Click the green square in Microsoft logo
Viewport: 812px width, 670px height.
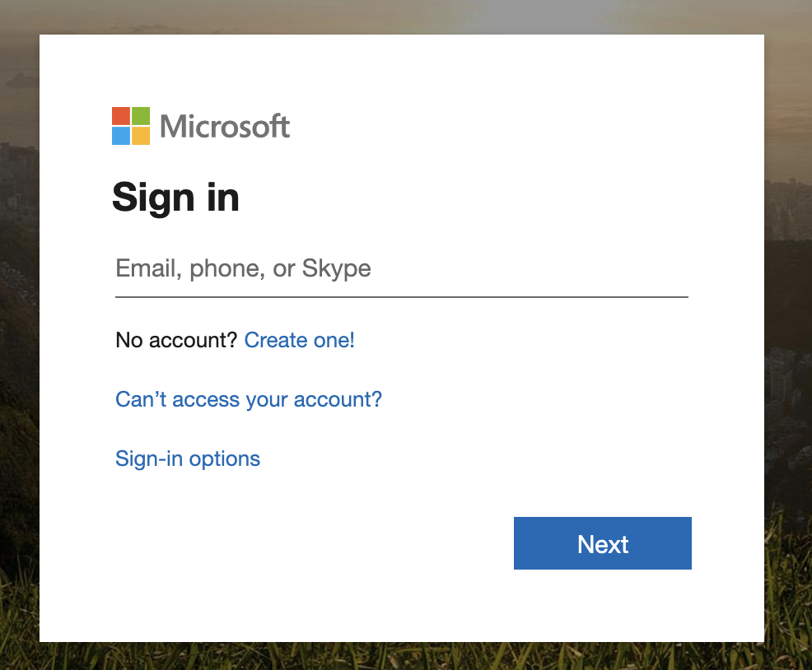(141, 116)
